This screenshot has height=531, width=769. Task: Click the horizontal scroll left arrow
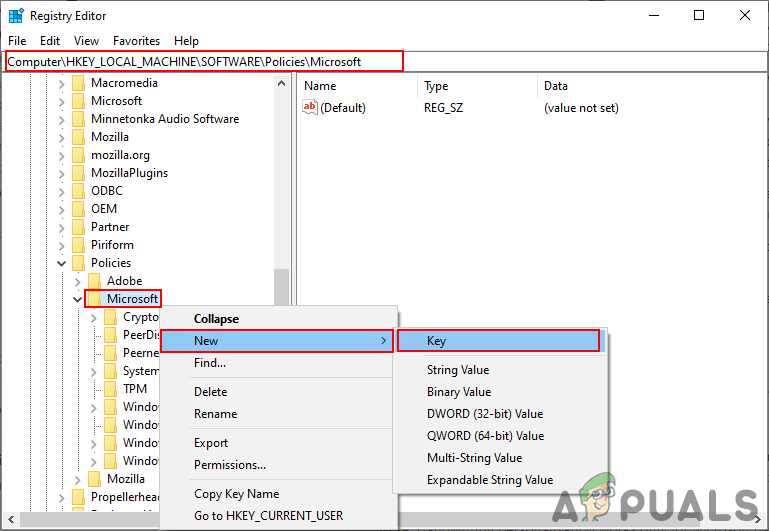(x=11, y=519)
